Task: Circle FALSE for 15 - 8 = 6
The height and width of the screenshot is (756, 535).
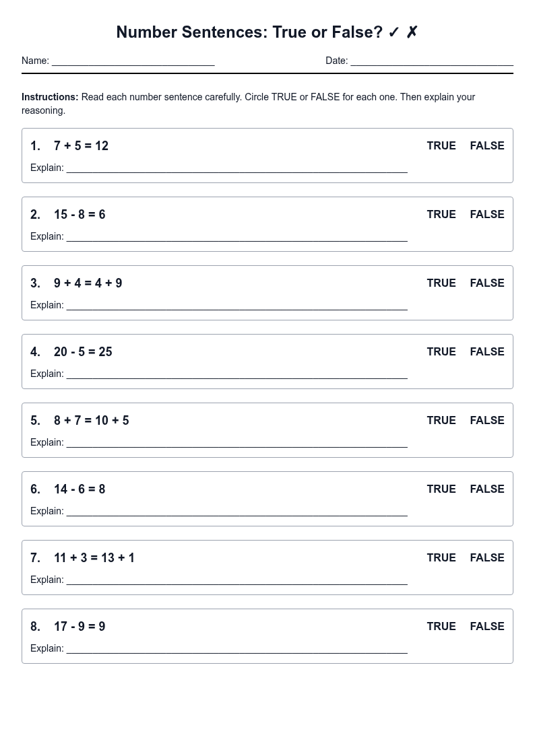Action: pos(486,215)
